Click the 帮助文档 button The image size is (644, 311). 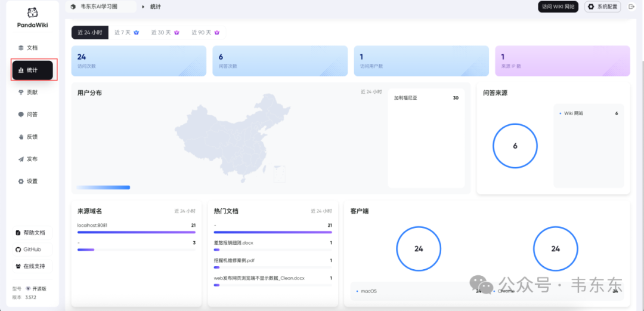(x=32, y=233)
